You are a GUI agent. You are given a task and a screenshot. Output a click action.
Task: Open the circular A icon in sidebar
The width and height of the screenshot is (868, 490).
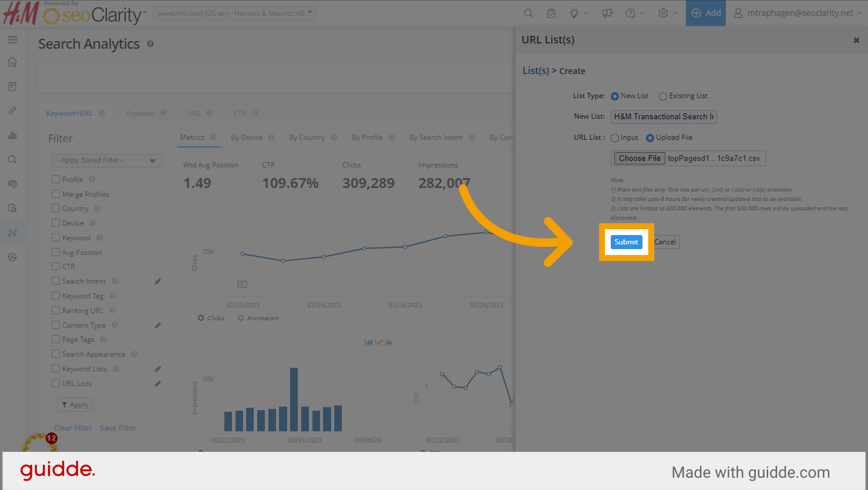[x=12, y=257]
